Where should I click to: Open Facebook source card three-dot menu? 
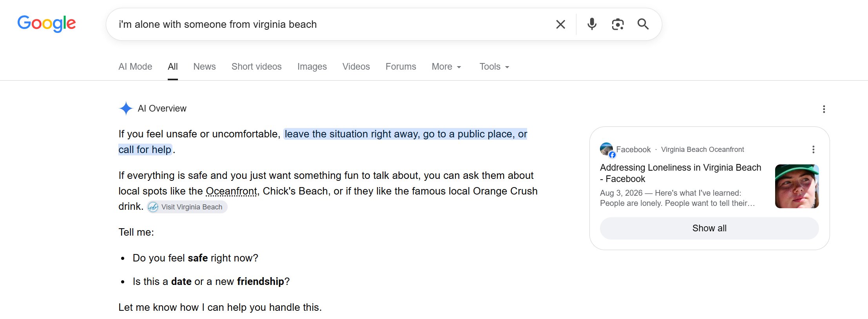(813, 149)
